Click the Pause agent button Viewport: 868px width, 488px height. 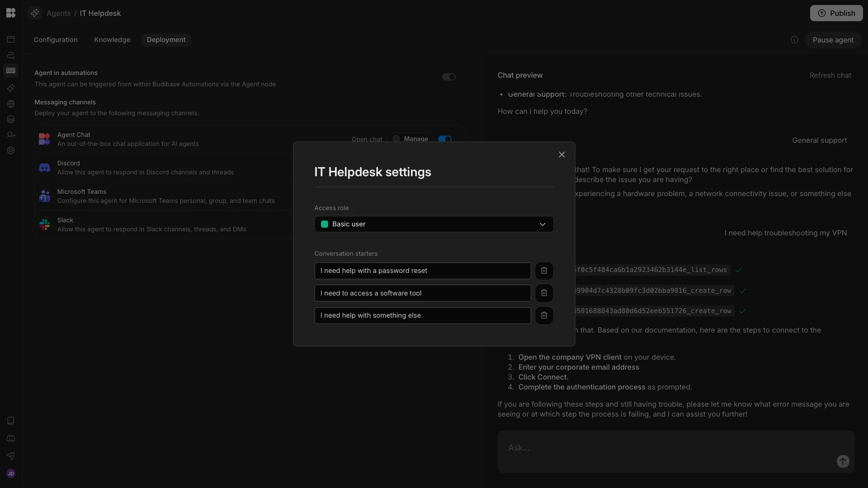click(x=833, y=40)
